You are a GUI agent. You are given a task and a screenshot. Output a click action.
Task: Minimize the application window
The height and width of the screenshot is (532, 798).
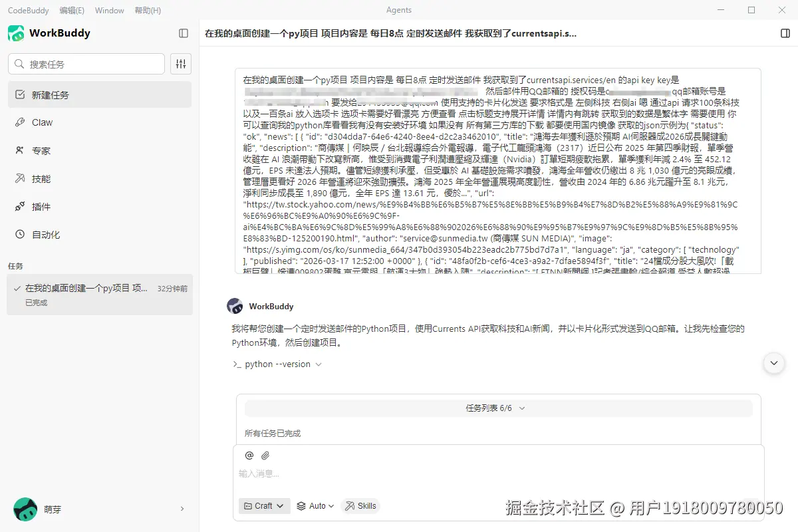[x=720, y=10]
